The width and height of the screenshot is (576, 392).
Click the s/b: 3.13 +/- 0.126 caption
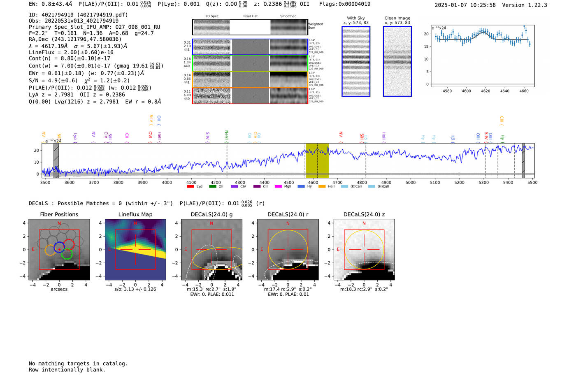click(135, 289)
